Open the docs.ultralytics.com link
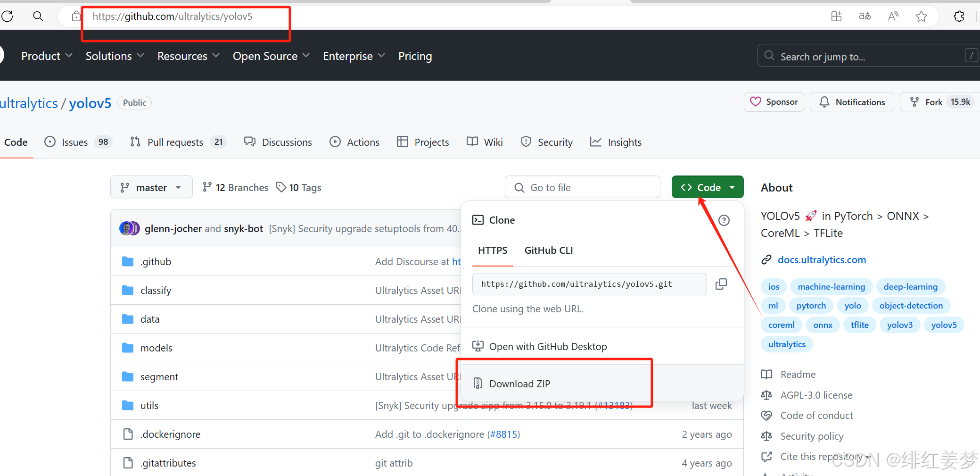The height and width of the screenshot is (476, 980). pos(822,259)
